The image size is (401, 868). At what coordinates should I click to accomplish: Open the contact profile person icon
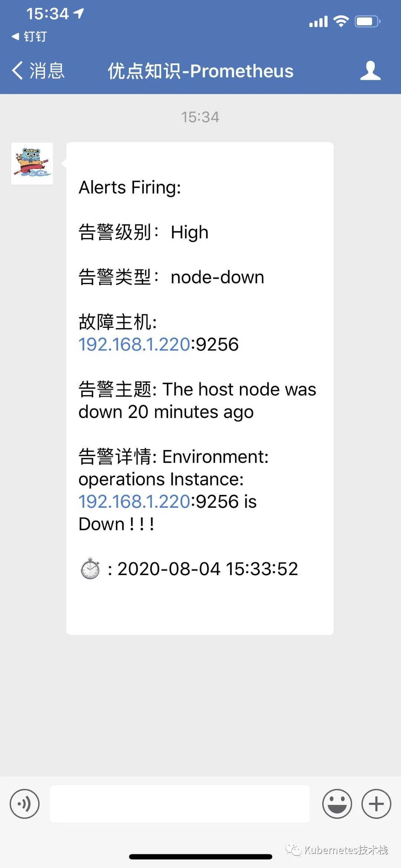coord(370,71)
